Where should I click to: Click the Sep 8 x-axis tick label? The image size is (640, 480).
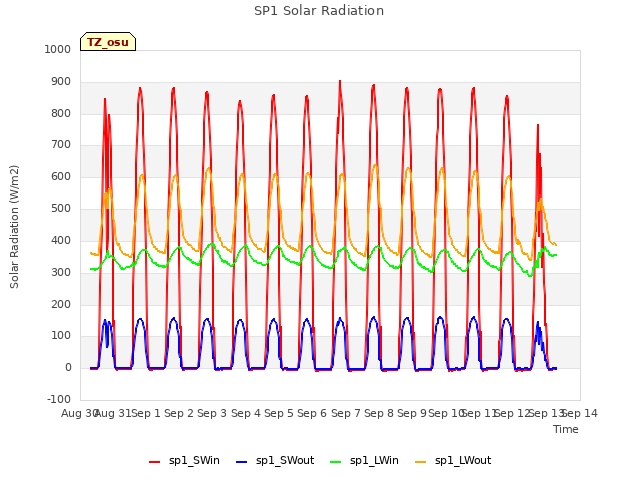click(379, 413)
